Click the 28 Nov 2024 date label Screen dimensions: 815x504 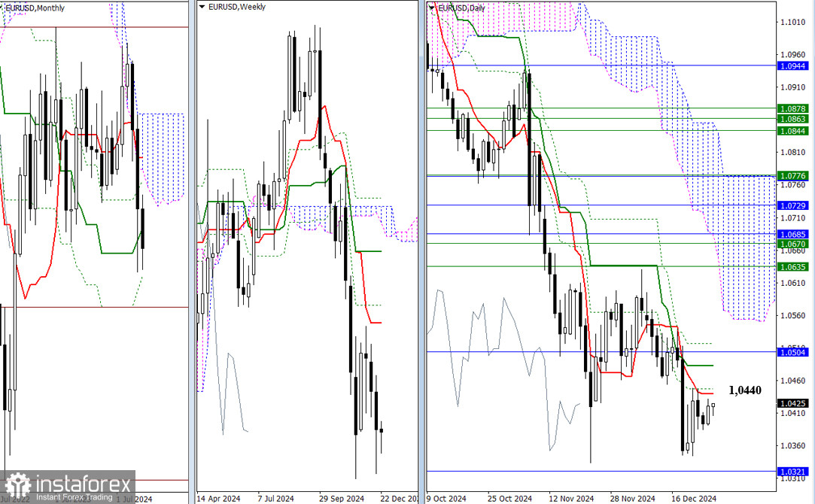click(633, 498)
